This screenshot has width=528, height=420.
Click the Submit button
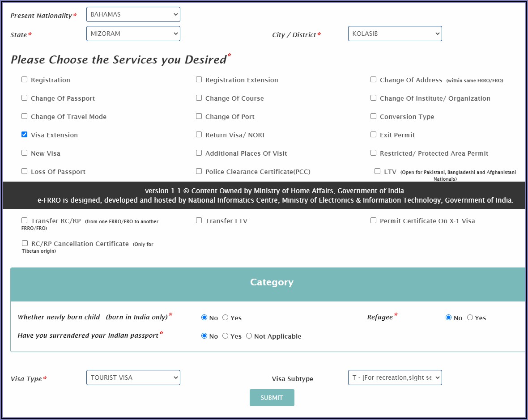pyautogui.click(x=272, y=398)
